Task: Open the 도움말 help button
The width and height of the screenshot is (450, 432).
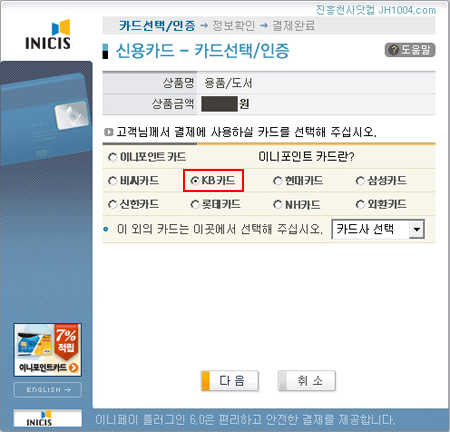Action: click(x=410, y=50)
